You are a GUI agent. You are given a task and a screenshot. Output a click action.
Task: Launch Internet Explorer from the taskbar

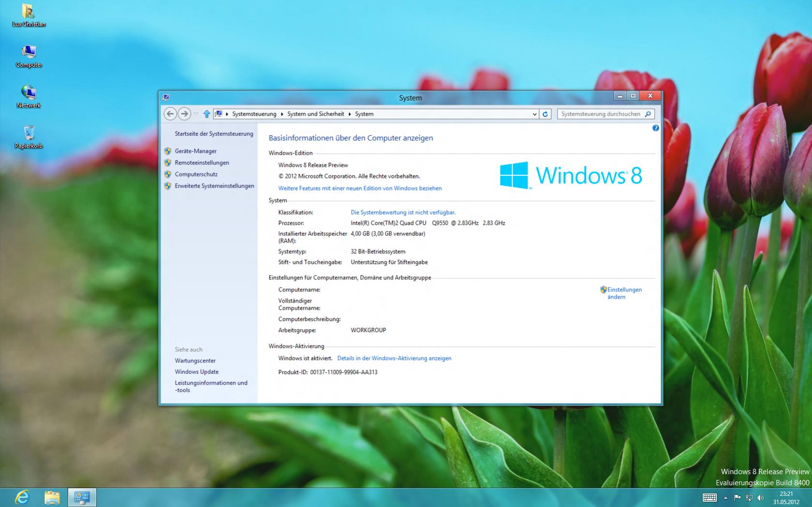[22, 497]
